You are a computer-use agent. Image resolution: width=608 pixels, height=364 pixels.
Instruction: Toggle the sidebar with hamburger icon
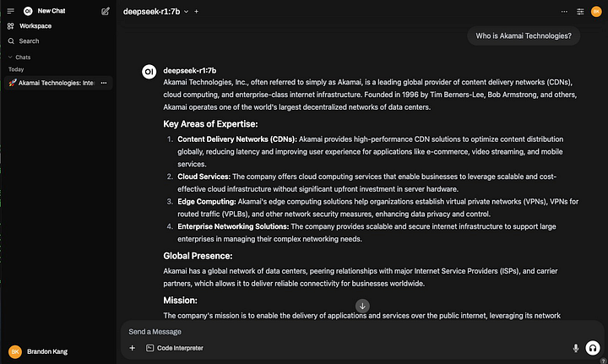pyautogui.click(x=10, y=11)
